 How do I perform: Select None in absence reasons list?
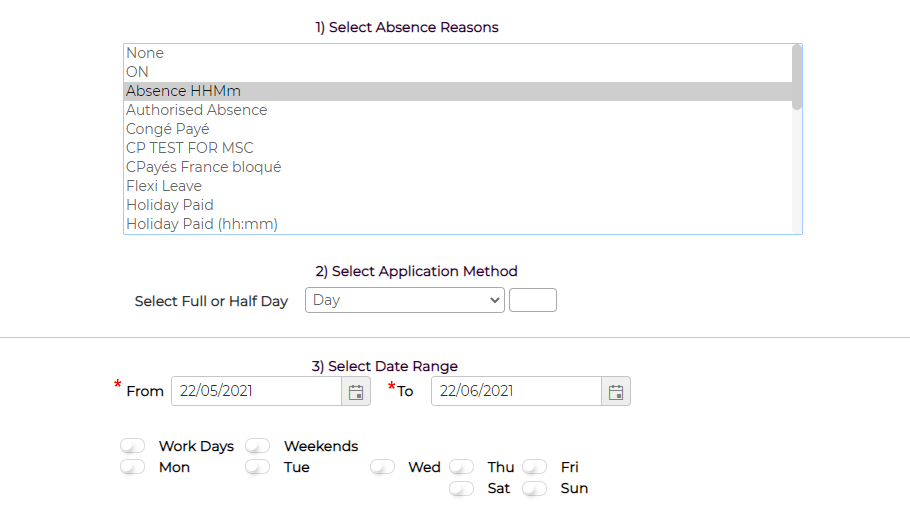point(145,53)
